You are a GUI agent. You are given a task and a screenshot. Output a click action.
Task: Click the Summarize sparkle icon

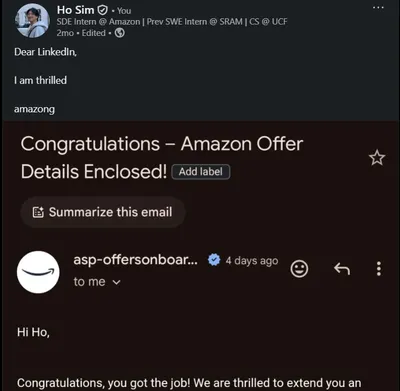click(38, 212)
